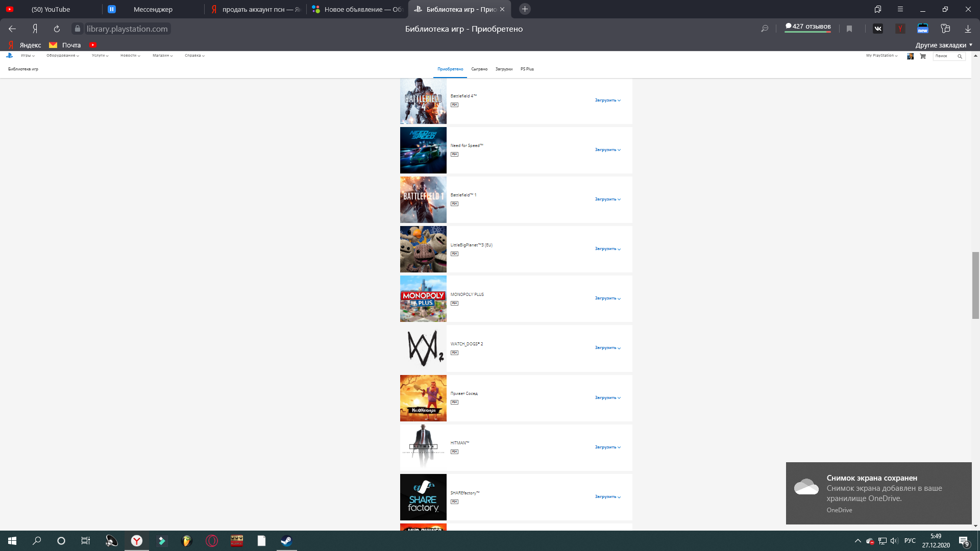
Task: Switch to the PS Plus tab
Action: (527, 69)
